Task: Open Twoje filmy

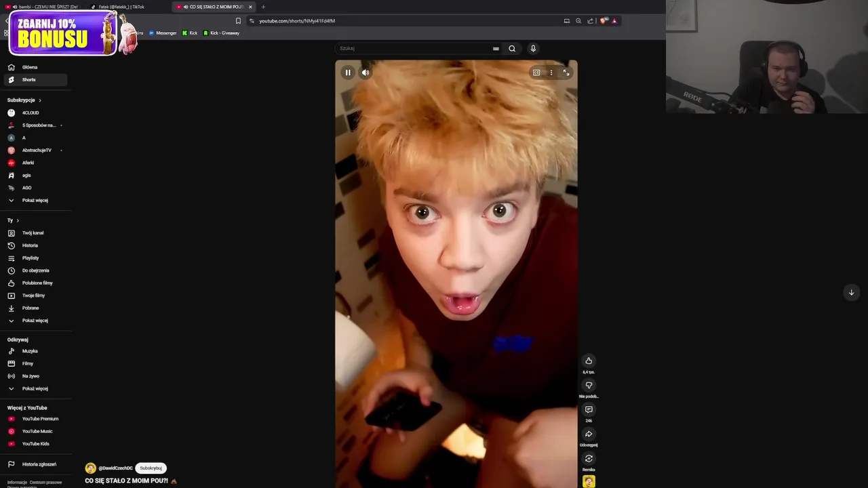Action: [x=35, y=296]
